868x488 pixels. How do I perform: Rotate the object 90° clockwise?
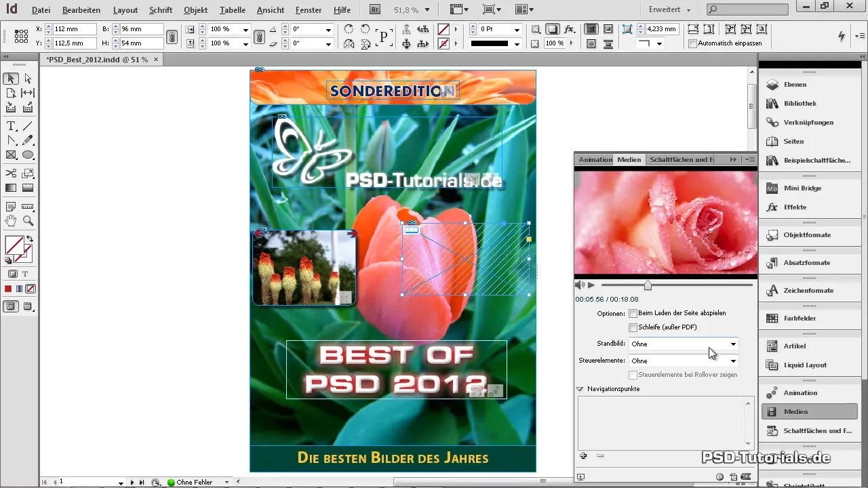pos(349,29)
